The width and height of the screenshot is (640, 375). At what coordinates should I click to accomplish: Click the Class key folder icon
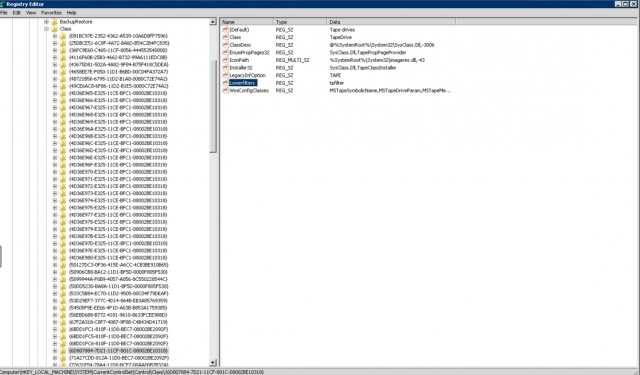pyautogui.click(x=54, y=29)
